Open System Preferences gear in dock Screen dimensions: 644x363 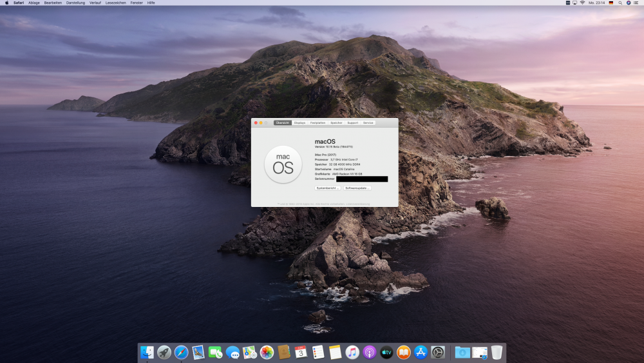[x=438, y=352]
